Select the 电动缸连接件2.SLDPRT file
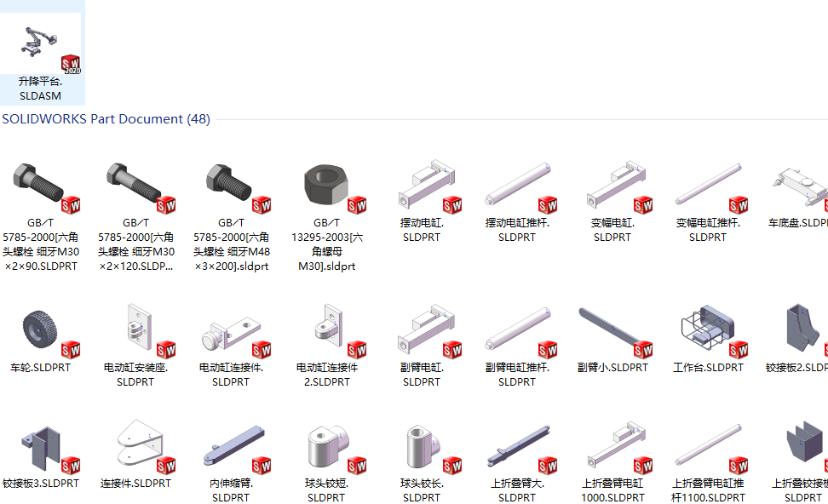 (327, 345)
